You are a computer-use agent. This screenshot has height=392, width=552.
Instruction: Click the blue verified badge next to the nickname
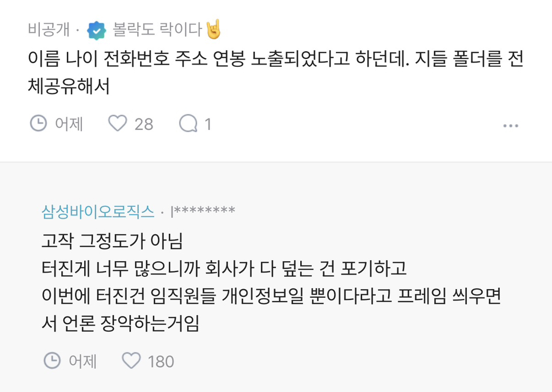tap(96, 31)
